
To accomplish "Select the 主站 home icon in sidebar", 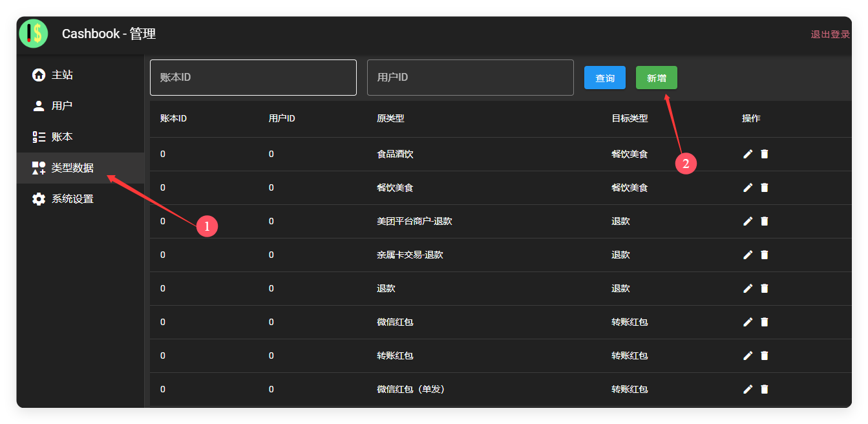I will click(38, 74).
